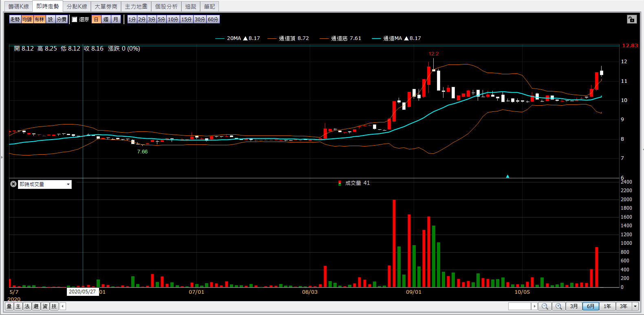Set the chart range to 6月
The width and height of the screenshot is (644, 315).
point(591,306)
